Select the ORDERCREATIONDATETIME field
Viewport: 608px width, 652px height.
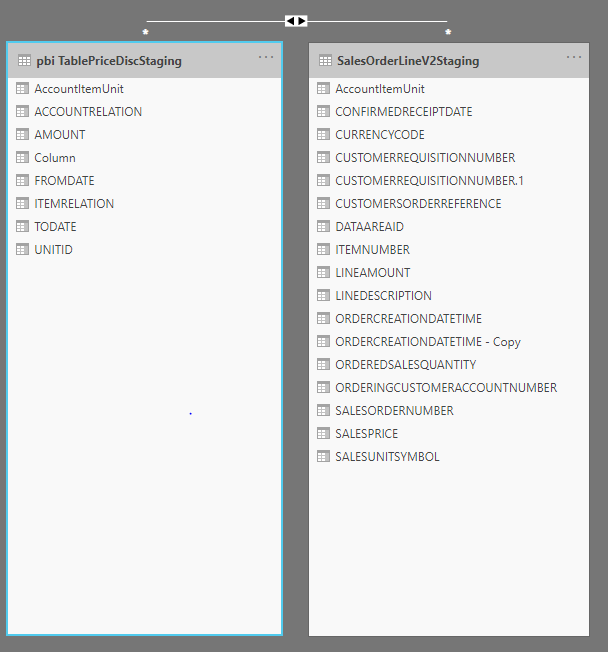click(409, 319)
